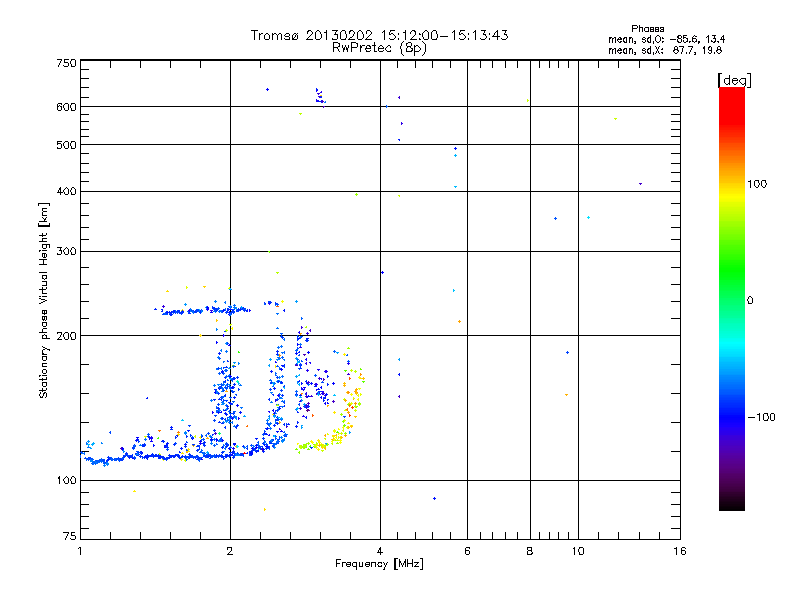Click the "75" height axis tick label
Image resolution: width=800 pixels, height=600 pixels.
point(70,536)
